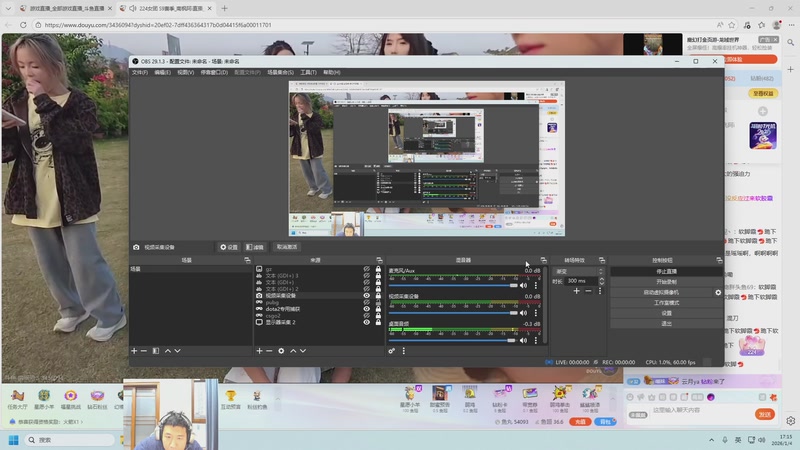Show the 文本 (GDI+) 3 source eye icon
800x450 pixels.
tap(366, 276)
